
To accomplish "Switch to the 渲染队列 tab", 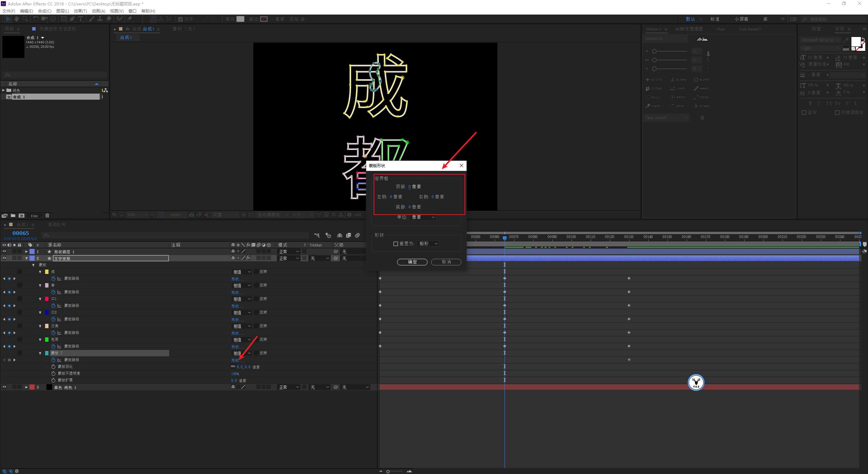I will coord(56,224).
